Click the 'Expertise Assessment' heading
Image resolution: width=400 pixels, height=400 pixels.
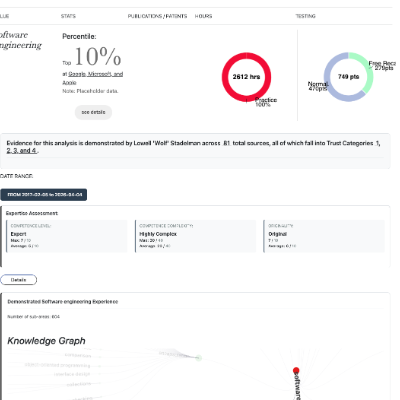[x=32, y=213]
